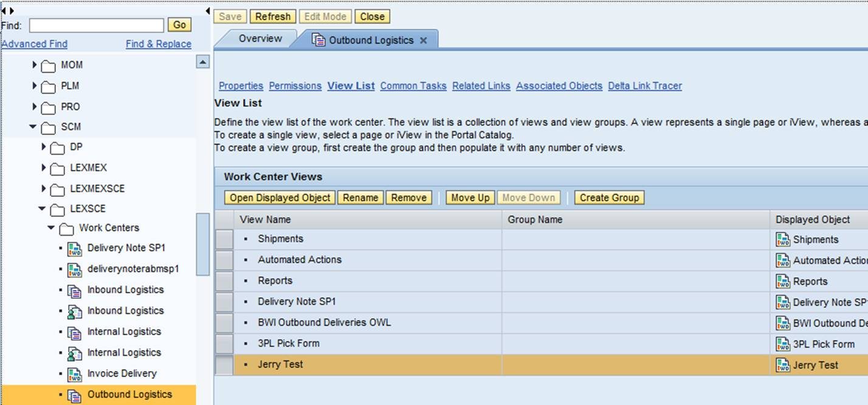Image resolution: width=868 pixels, height=405 pixels.
Task: Open the Find & Replace link
Action: 159,44
